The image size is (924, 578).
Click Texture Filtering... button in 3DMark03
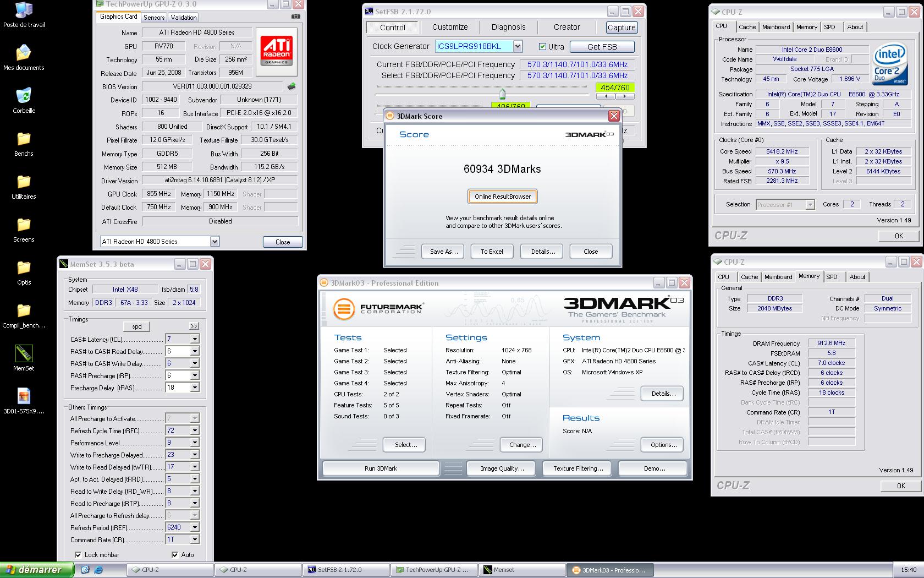578,468
